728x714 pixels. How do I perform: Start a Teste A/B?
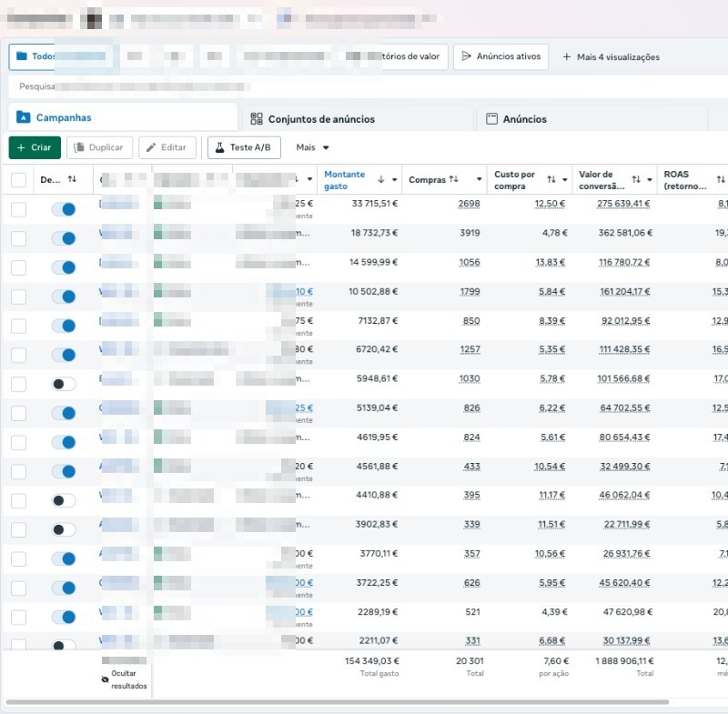coord(244,147)
